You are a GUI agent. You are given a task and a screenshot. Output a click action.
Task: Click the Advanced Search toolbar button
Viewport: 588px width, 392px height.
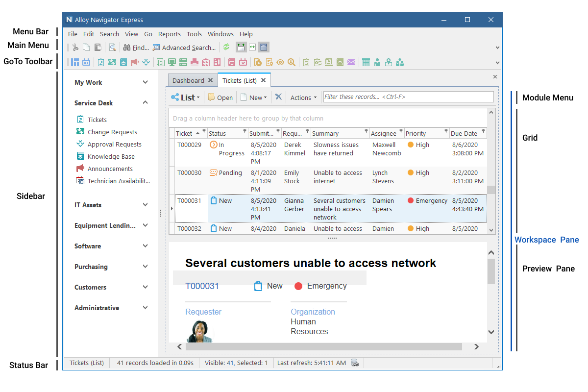(185, 48)
